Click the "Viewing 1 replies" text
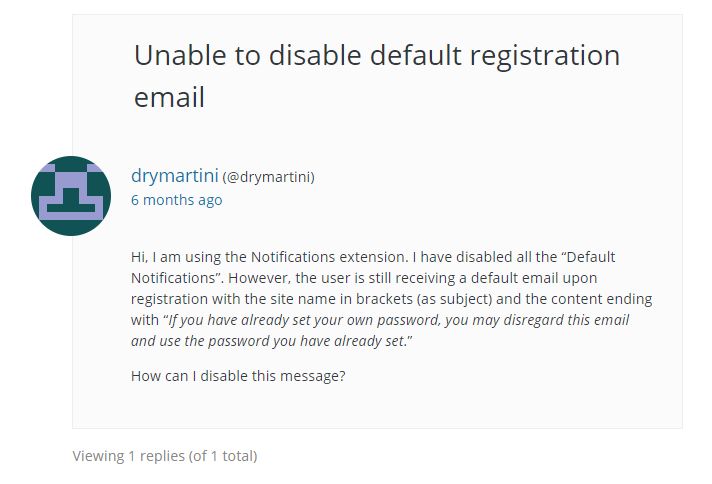Viewport: 712px width, 484px height. click(x=128, y=456)
